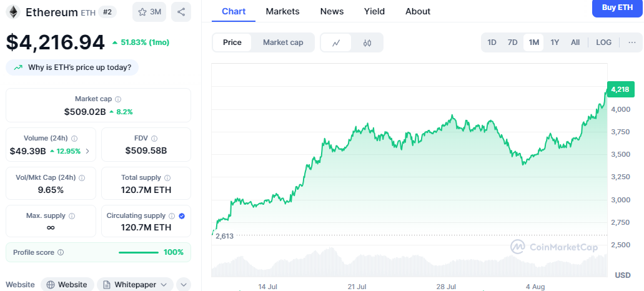Switch to the Yield tab
The height and width of the screenshot is (291, 644).
tap(374, 11)
